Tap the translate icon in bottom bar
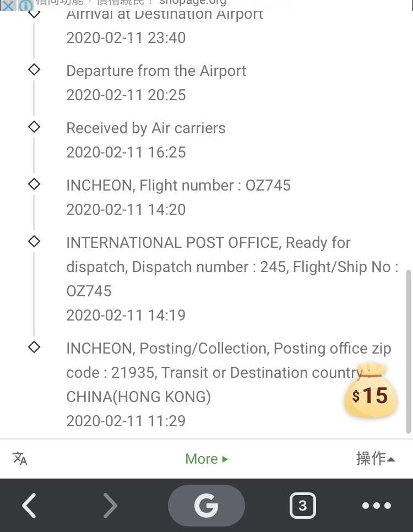 [x=20, y=458]
